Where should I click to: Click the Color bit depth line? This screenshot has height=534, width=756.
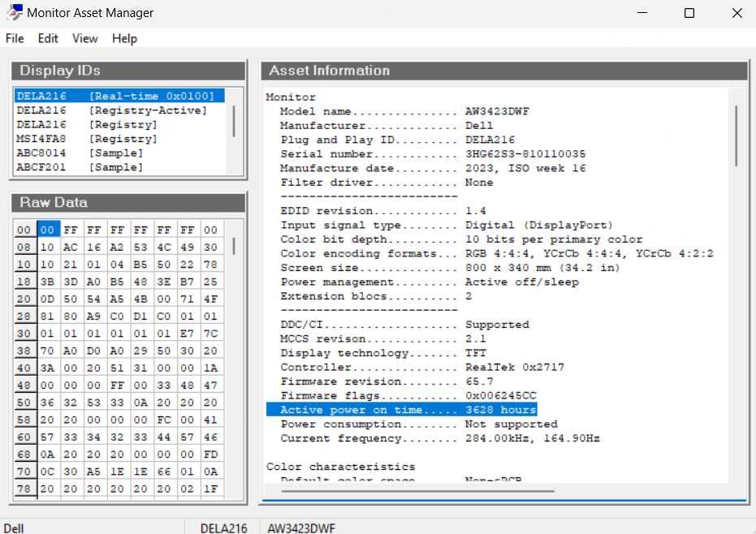pos(461,239)
